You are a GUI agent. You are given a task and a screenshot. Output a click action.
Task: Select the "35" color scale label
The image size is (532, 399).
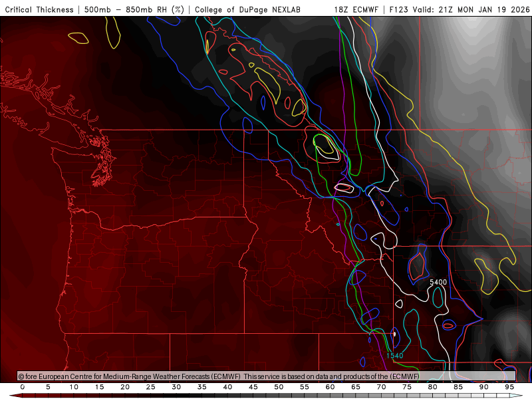click(202, 387)
